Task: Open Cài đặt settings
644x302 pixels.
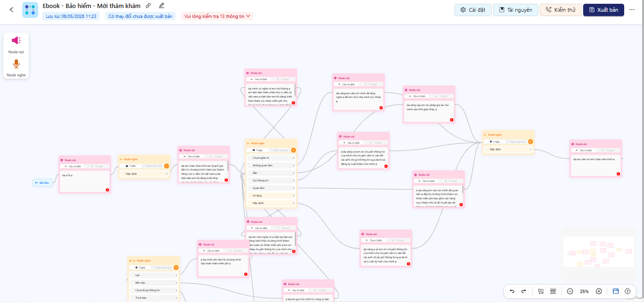Action: (x=473, y=10)
